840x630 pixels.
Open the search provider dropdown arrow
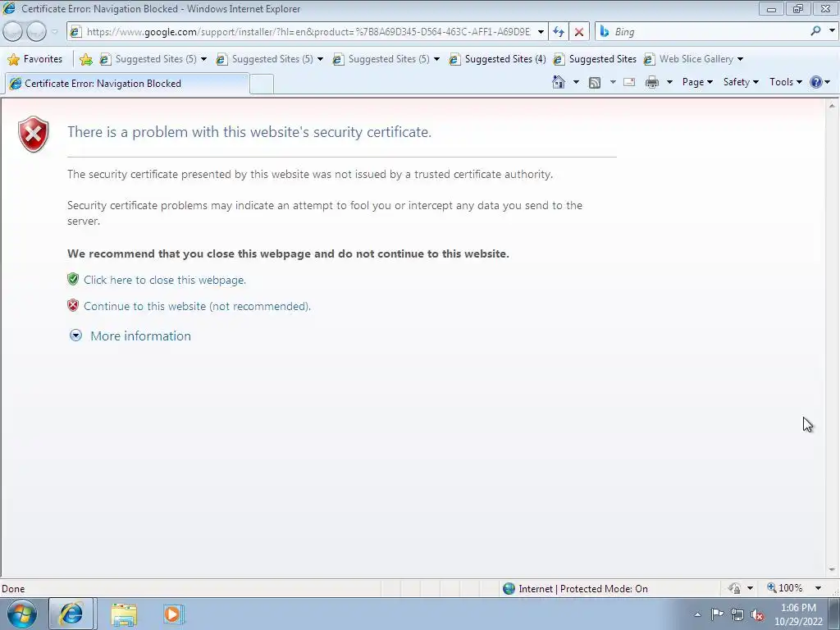[x=832, y=31]
